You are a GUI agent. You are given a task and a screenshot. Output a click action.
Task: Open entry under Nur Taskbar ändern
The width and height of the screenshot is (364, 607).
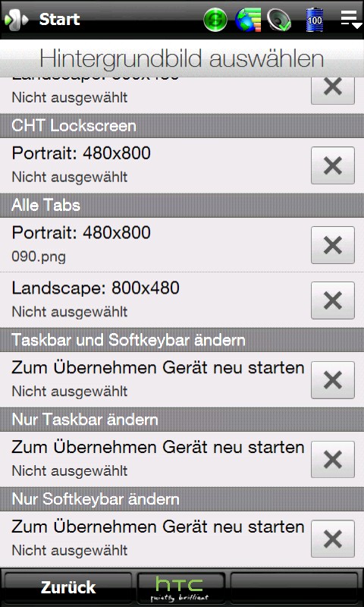point(155,459)
